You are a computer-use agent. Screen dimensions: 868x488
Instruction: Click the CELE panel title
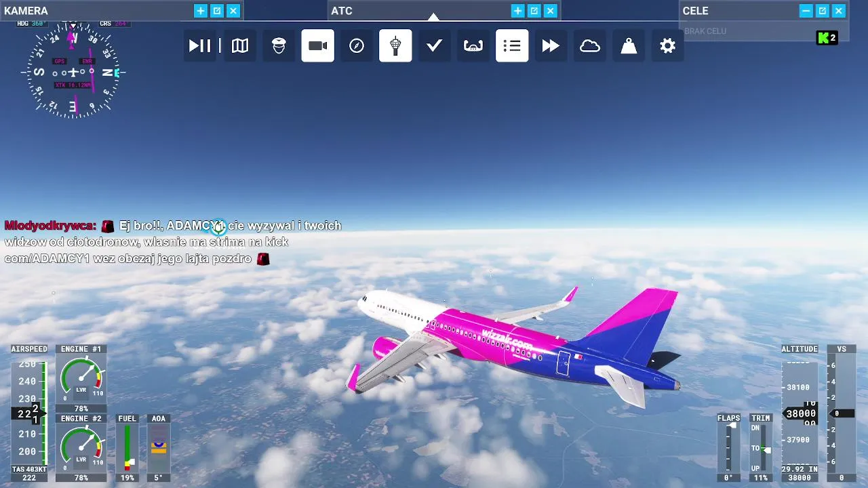(696, 11)
